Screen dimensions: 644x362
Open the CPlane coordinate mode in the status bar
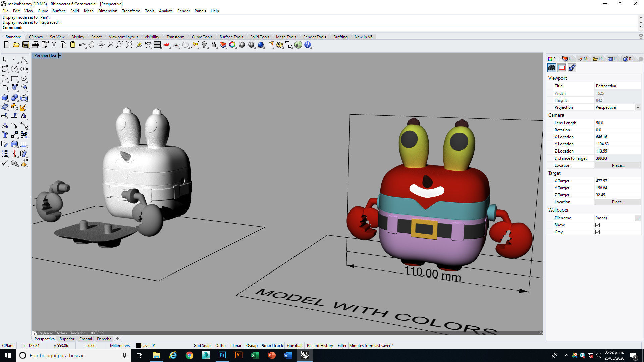[x=8, y=346]
